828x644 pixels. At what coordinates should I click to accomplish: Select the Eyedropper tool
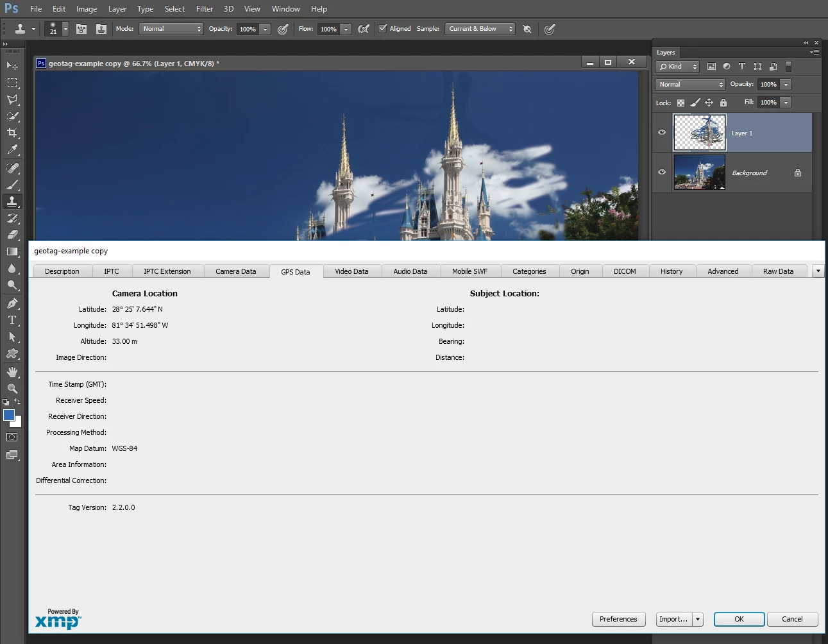click(12, 150)
